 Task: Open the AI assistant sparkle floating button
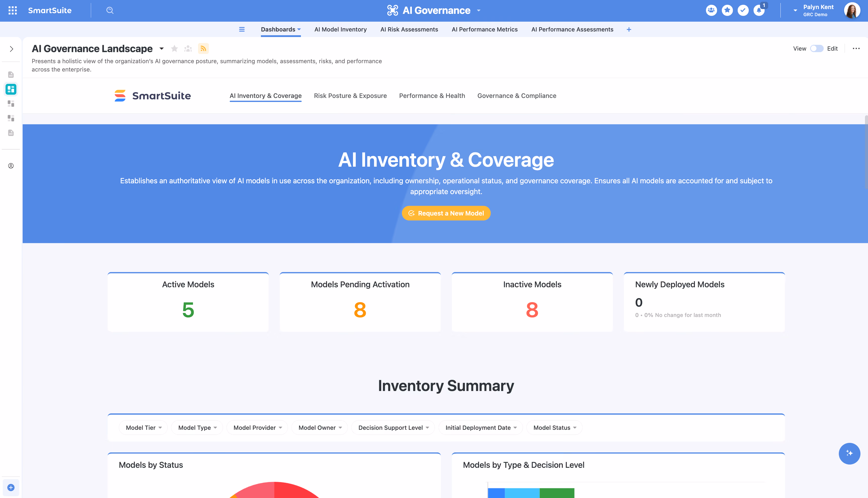coord(849,453)
